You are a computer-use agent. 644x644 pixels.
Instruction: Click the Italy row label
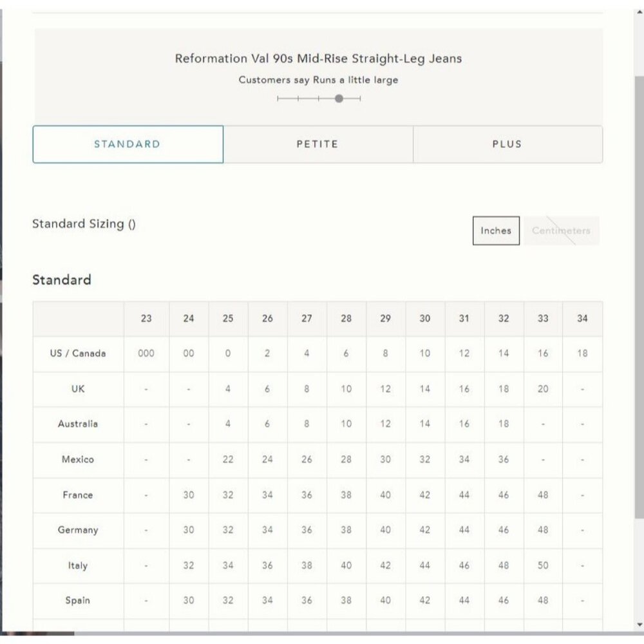tap(78, 565)
